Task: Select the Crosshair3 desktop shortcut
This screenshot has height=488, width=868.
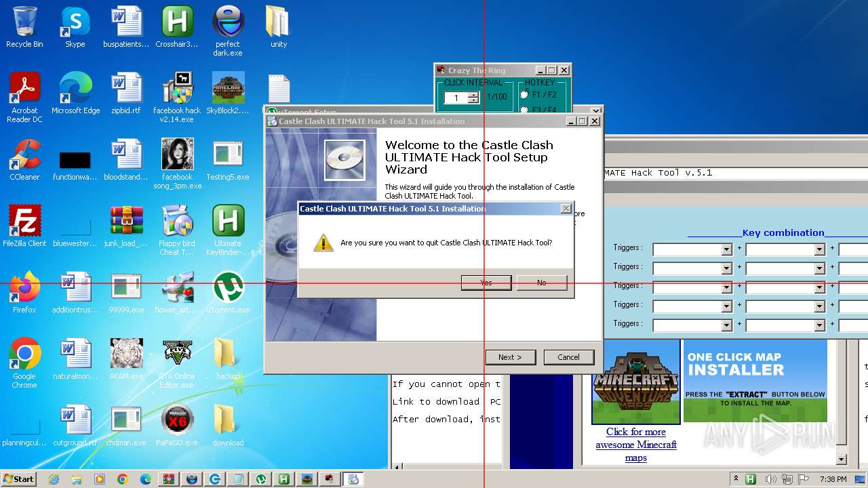Action: coord(177,27)
